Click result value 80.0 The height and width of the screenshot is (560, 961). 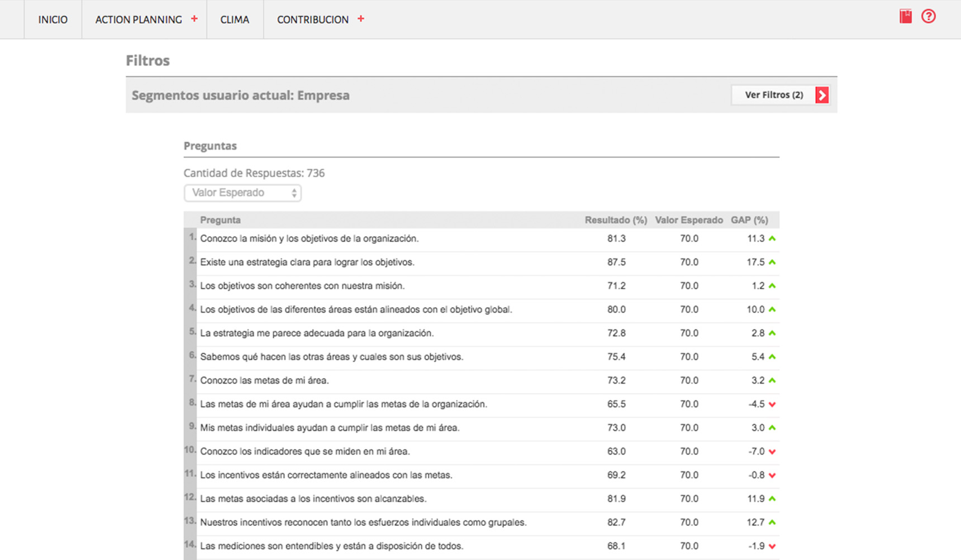(x=616, y=309)
